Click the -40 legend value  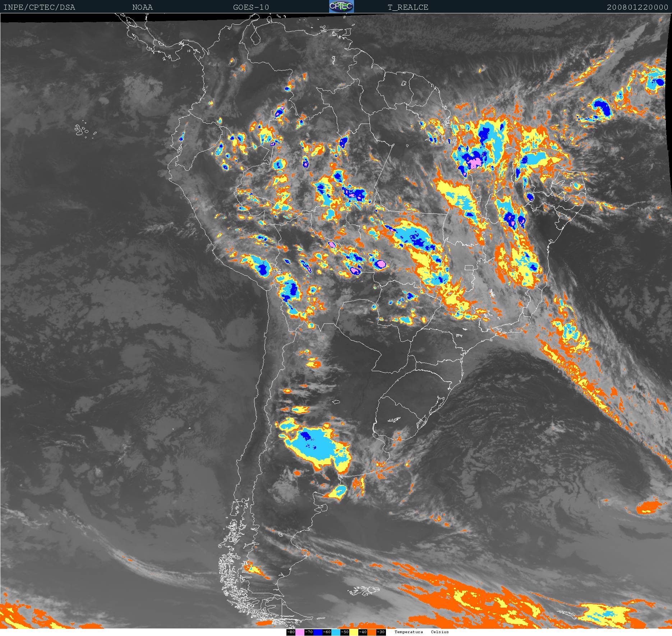(x=363, y=632)
